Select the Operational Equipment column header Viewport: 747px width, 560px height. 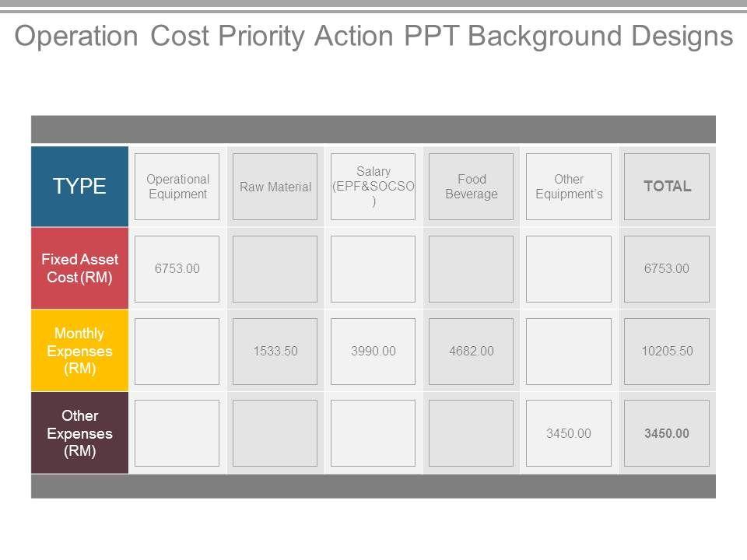tap(177, 187)
